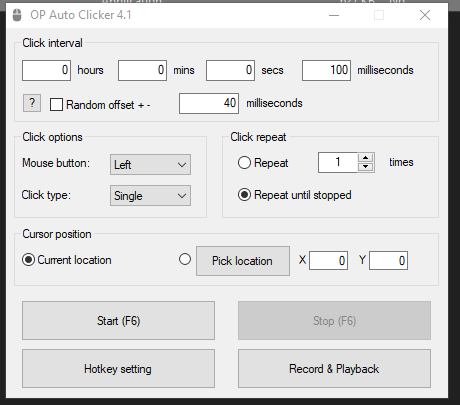Focus the hours input field
The width and height of the screenshot is (460, 405).
(x=46, y=70)
